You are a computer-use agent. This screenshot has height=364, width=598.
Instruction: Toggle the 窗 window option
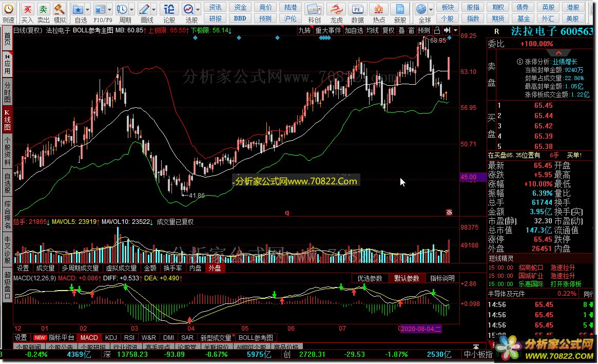(411, 30)
